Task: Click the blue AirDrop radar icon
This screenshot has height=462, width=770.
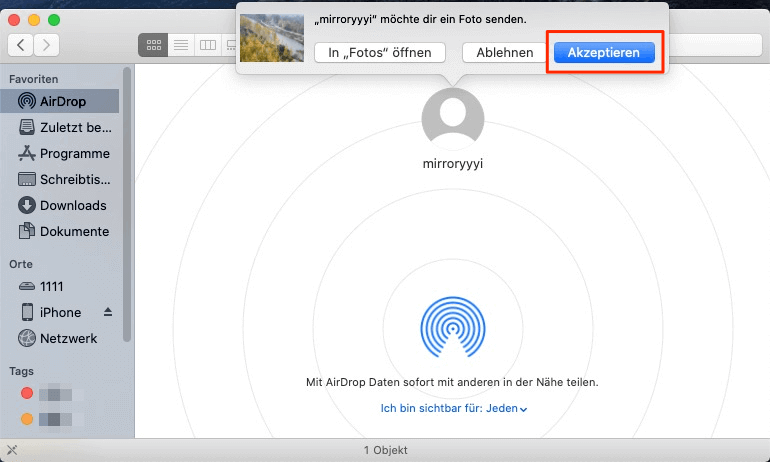Action: pos(453,327)
